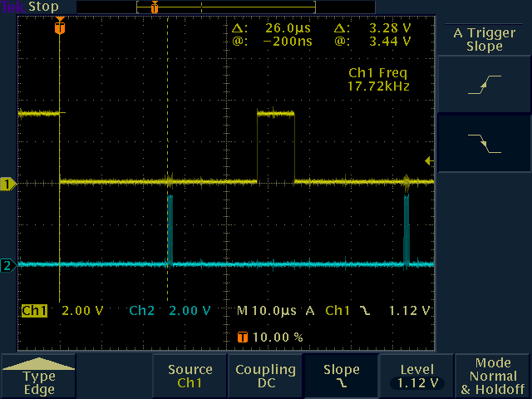Click the orange T icon beside 10.00 %
This screenshot has height=399, width=532.
point(243,337)
